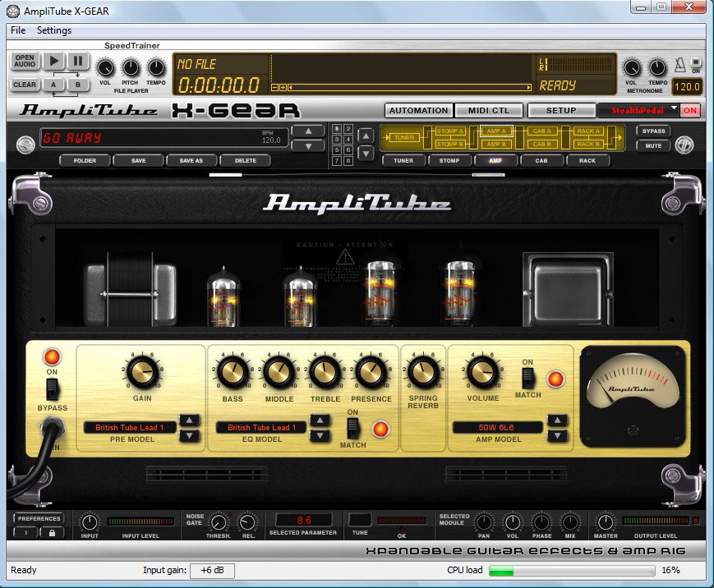Select the AMP A block in signal chain
Screen dimensions: 714x588
pyautogui.click(x=496, y=131)
